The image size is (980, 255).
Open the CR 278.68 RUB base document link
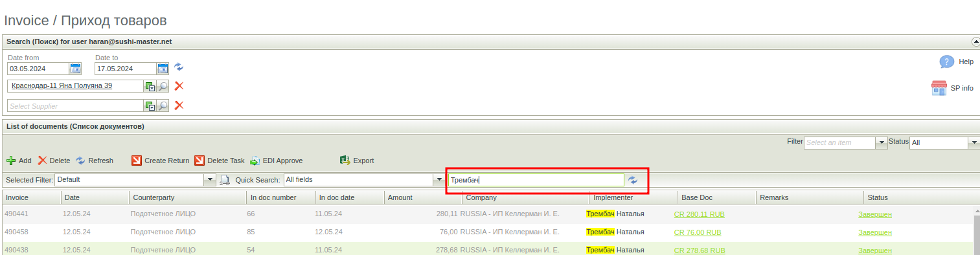pos(699,250)
